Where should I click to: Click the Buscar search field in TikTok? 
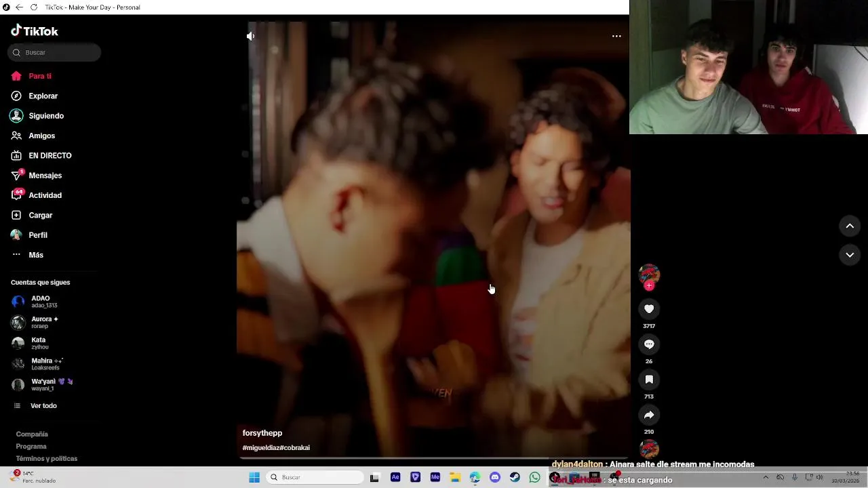(x=54, y=52)
